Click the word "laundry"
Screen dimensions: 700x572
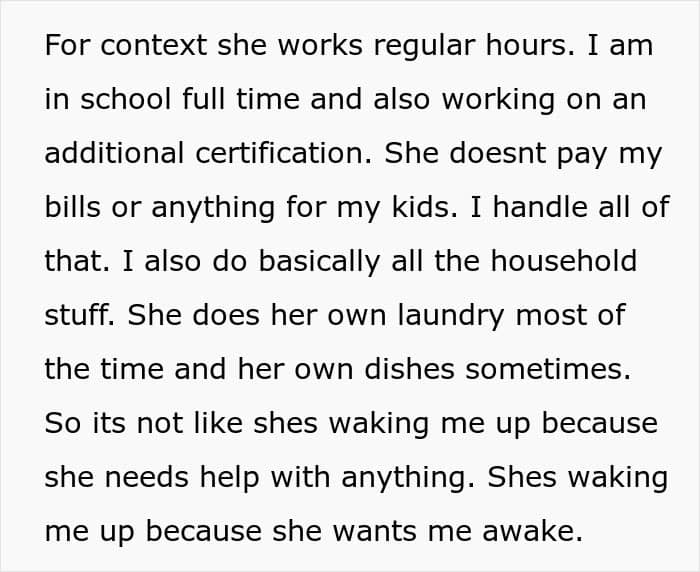pyautogui.click(x=454, y=316)
